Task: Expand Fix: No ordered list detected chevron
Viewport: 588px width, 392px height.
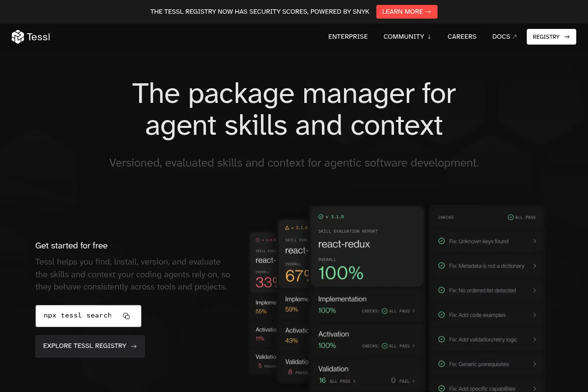Action: (535, 290)
